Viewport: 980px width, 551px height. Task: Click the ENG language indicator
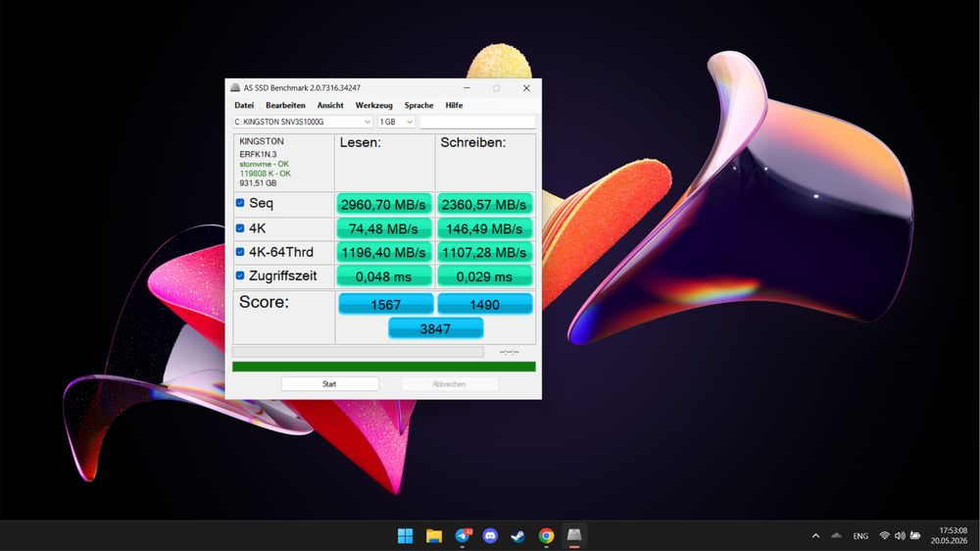[860, 536]
